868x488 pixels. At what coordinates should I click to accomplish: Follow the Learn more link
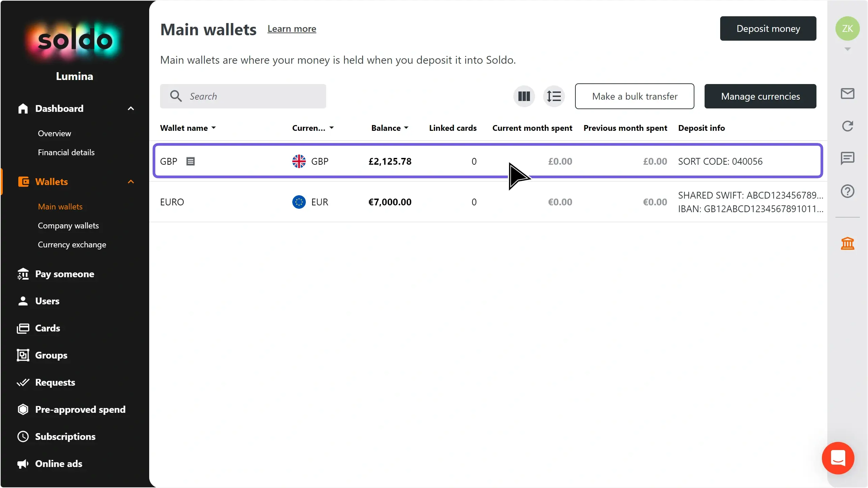coord(292,29)
